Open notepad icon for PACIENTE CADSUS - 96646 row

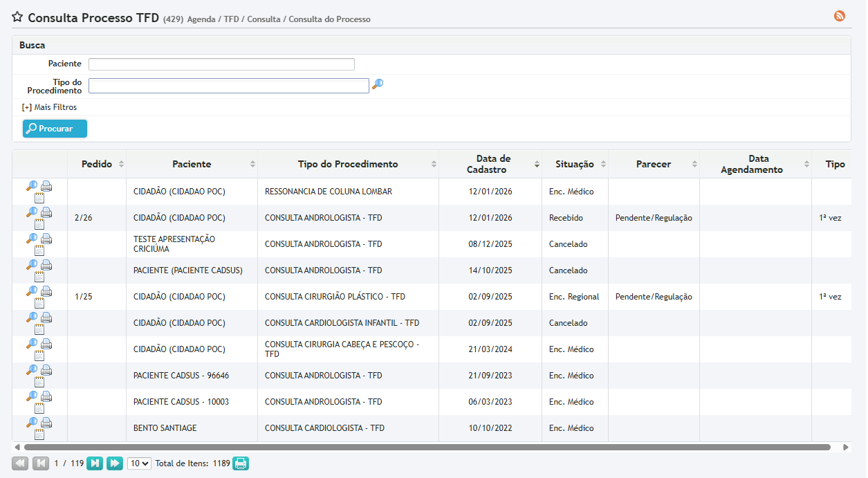(39, 382)
